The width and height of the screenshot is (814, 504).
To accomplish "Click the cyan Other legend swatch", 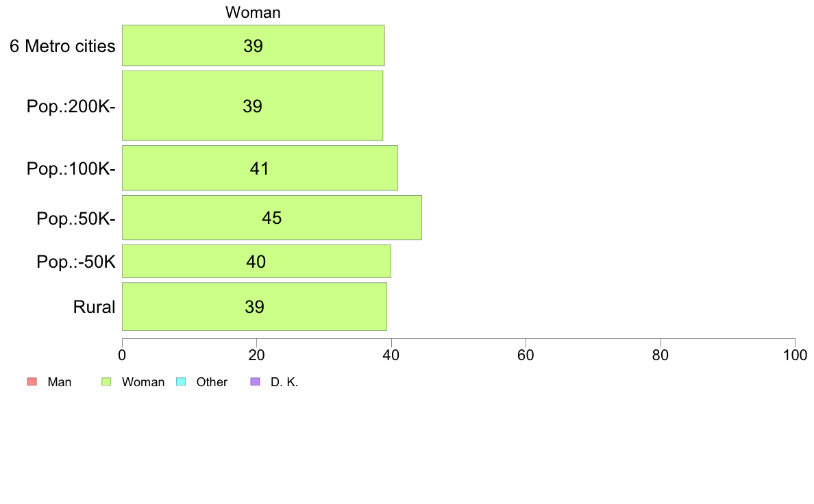I will click(181, 381).
